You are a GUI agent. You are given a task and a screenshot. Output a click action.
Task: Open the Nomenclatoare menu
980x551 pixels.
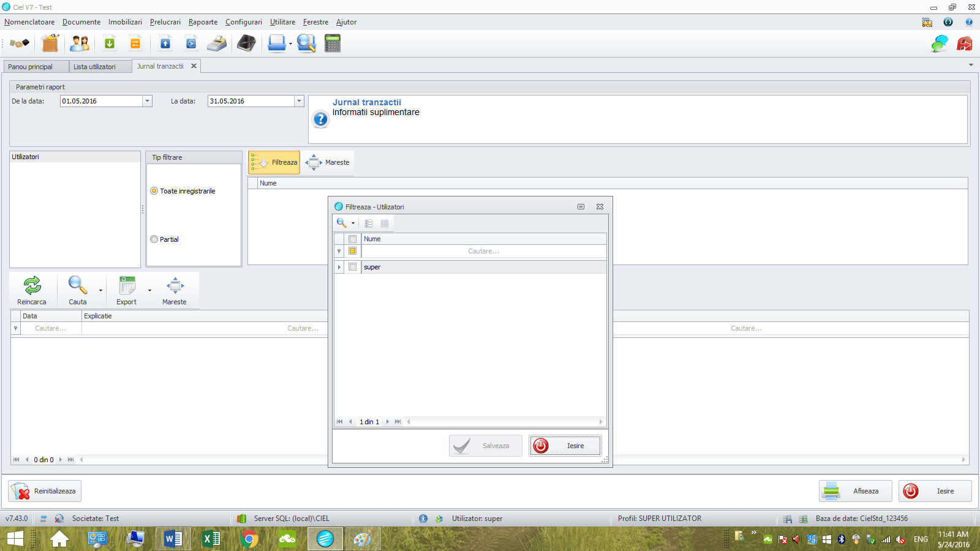pyautogui.click(x=29, y=22)
